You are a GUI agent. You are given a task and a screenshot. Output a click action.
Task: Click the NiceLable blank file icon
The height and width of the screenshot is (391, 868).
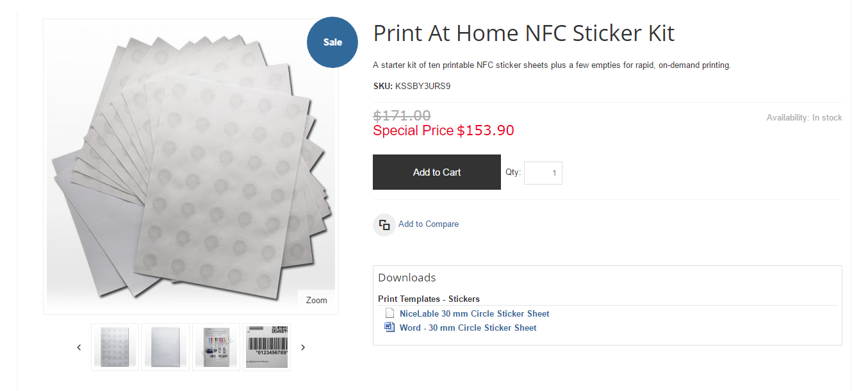click(x=389, y=313)
